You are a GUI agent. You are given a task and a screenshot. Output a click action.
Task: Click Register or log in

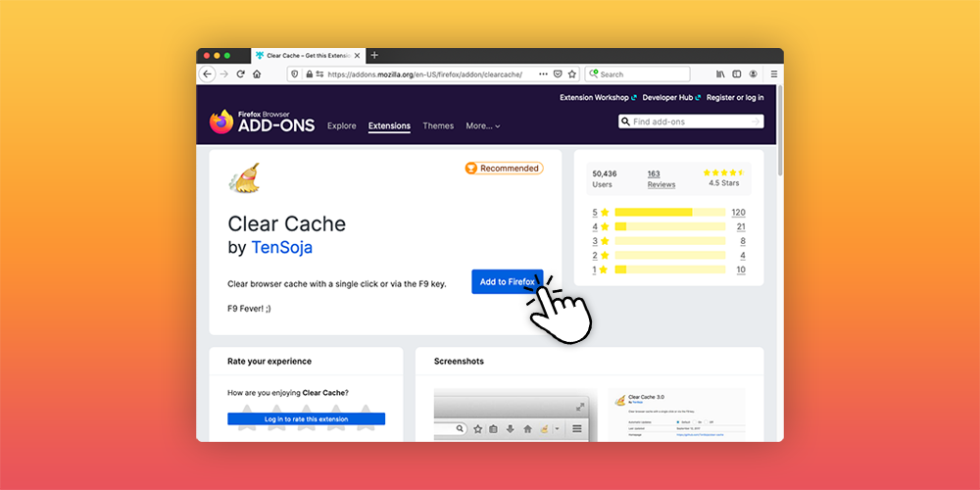[735, 97]
